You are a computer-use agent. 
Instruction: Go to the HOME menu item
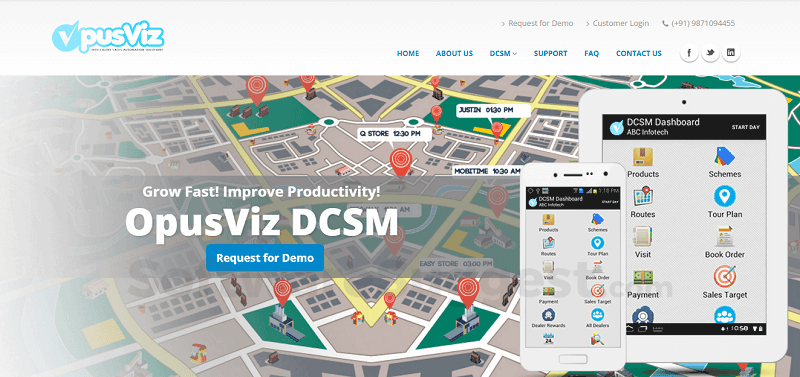[408, 53]
